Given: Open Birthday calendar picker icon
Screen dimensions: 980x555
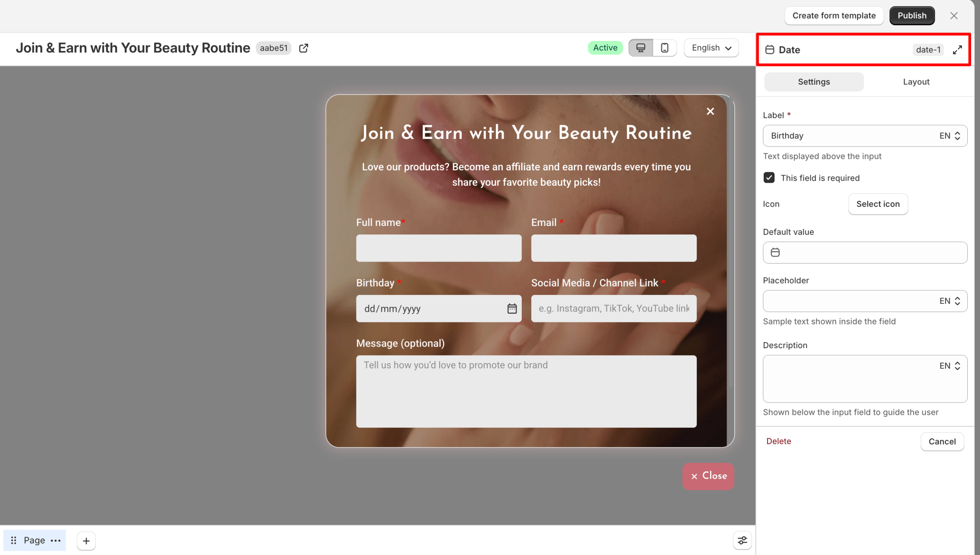Looking at the screenshot, I should point(512,309).
